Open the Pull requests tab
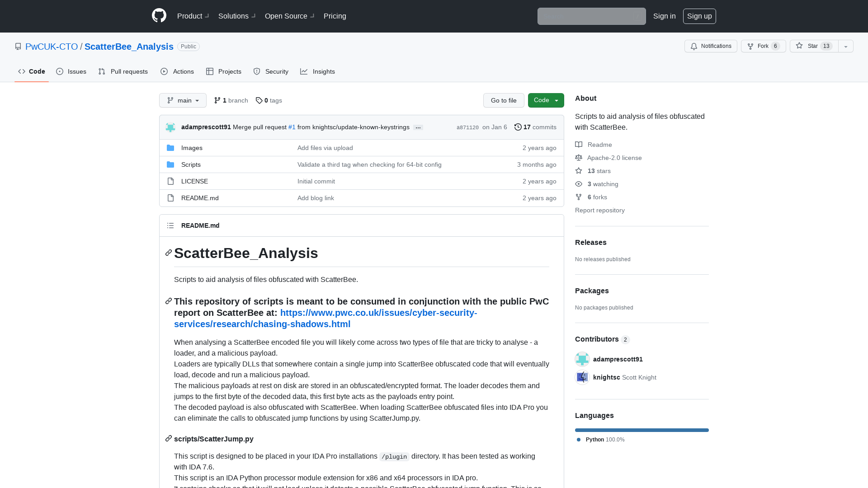The width and height of the screenshot is (868, 488). [123, 71]
